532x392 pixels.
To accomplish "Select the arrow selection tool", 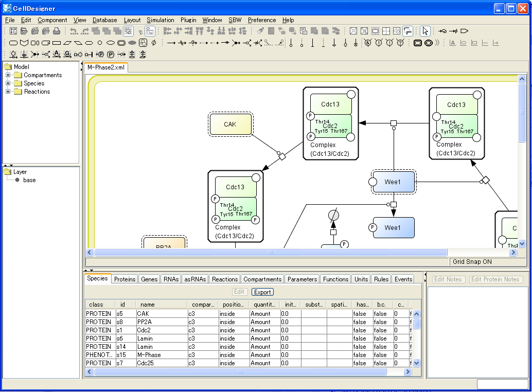I will [426, 31].
